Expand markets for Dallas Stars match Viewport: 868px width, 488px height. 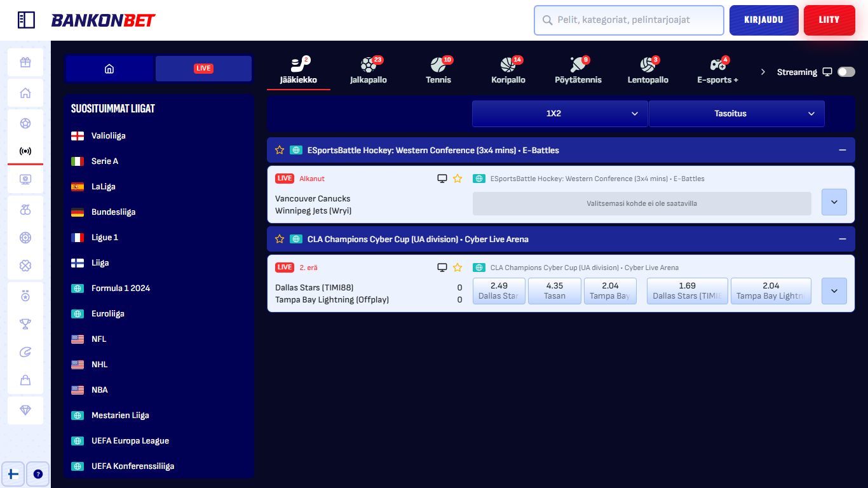834,291
